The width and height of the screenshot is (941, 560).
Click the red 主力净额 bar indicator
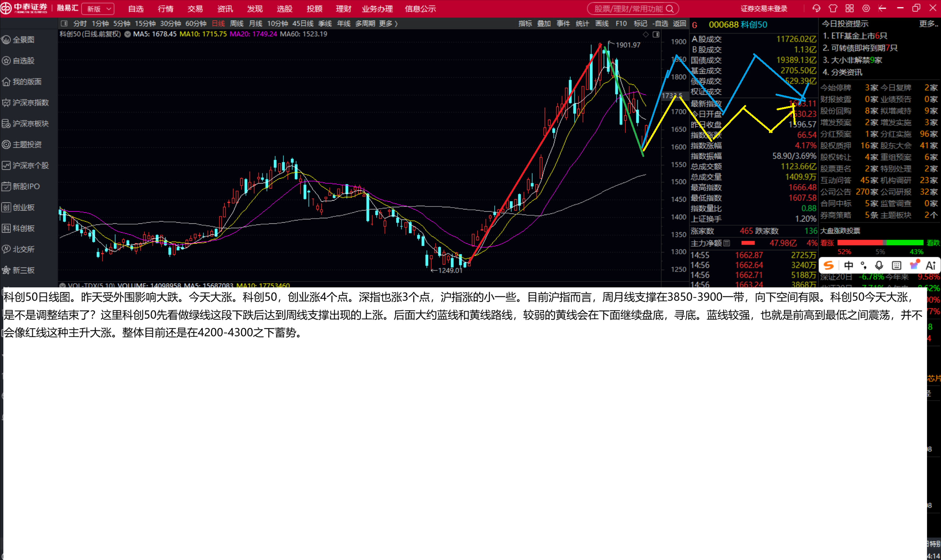point(748,243)
